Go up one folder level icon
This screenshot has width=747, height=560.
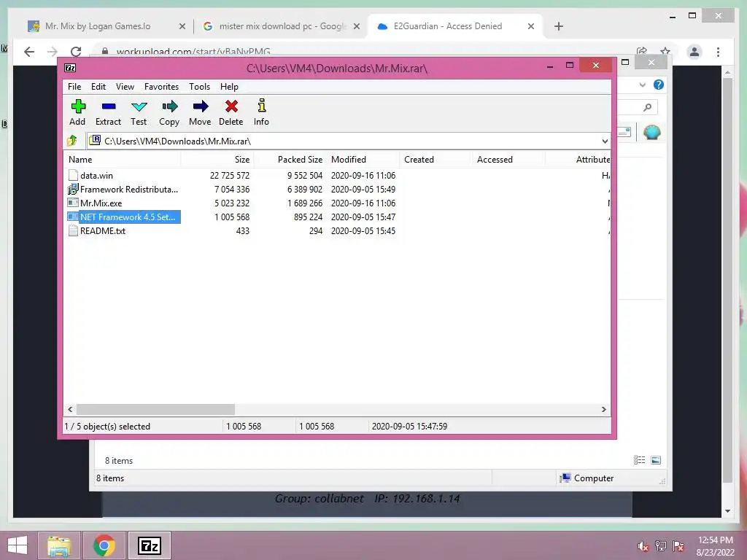[x=72, y=141]
